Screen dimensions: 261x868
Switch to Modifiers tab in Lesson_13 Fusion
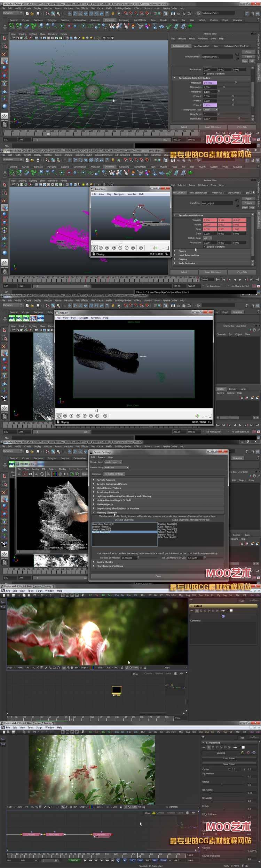[x=254, y=737]
